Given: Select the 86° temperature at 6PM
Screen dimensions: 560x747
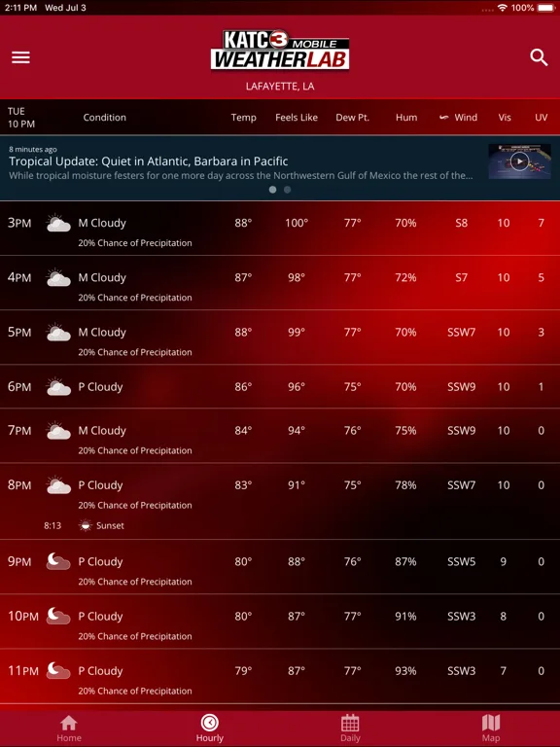Looking at the screenshot, I should (x=243, y=387).
